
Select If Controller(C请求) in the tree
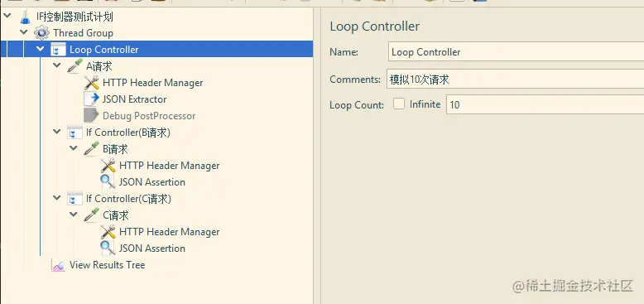(128, 199)
